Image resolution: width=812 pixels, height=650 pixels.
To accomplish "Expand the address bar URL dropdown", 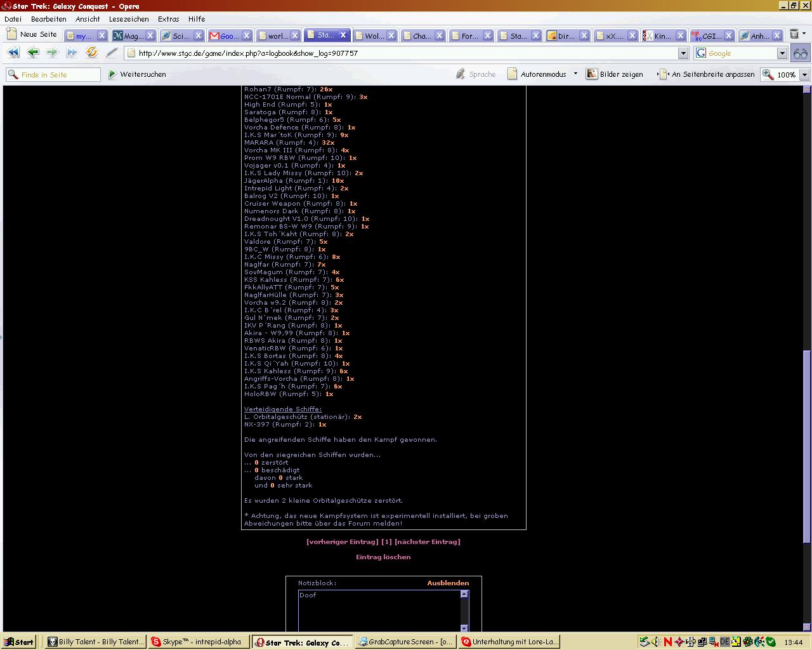I will (x=683, y=53).
